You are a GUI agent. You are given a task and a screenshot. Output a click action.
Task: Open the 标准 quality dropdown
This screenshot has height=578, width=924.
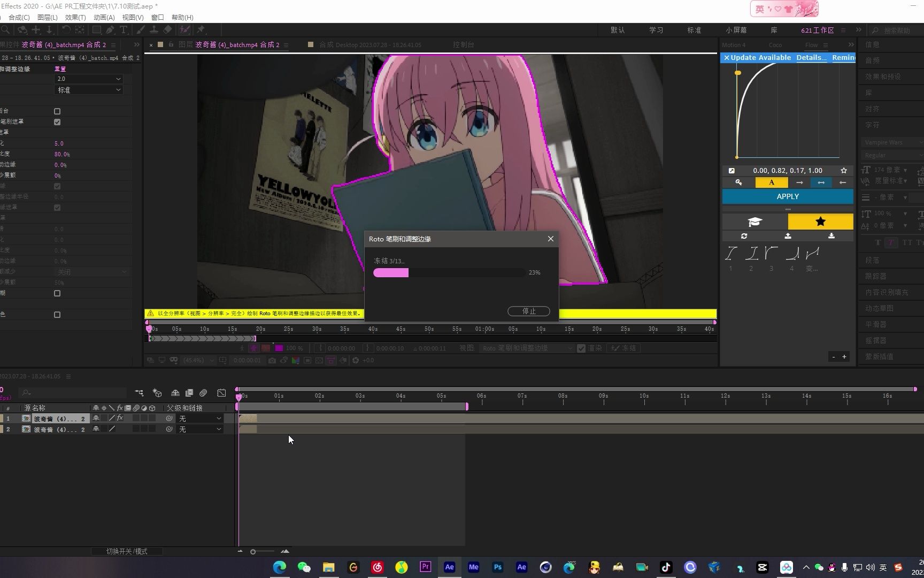[x=89, y=90]
